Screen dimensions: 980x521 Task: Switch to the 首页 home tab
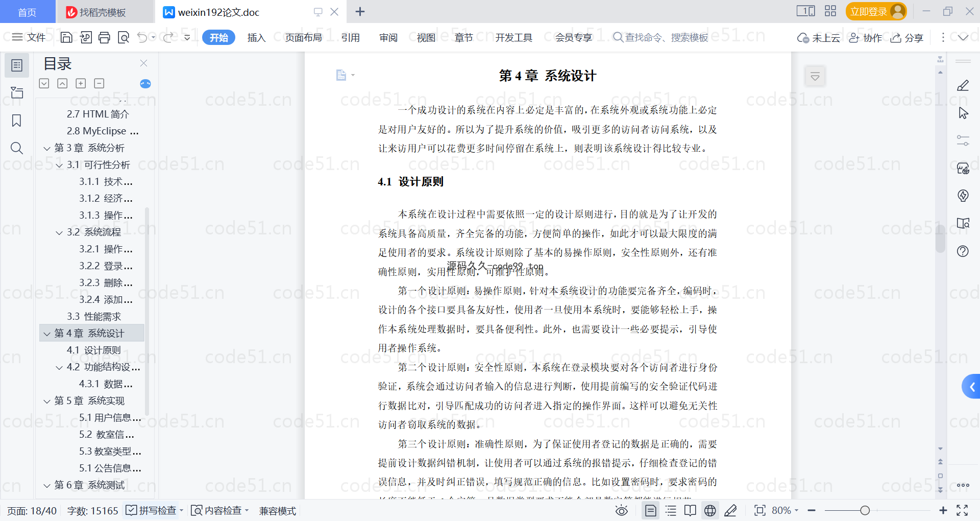click(27, 12)
